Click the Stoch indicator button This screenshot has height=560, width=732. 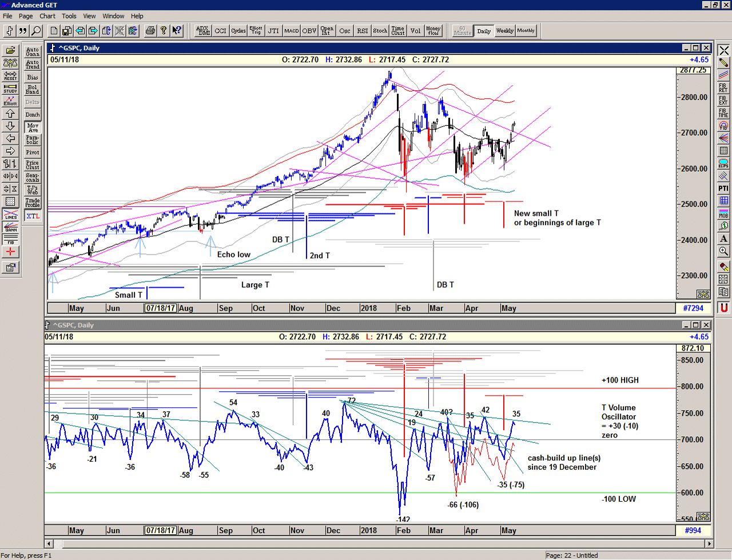[x=380, y=31]
